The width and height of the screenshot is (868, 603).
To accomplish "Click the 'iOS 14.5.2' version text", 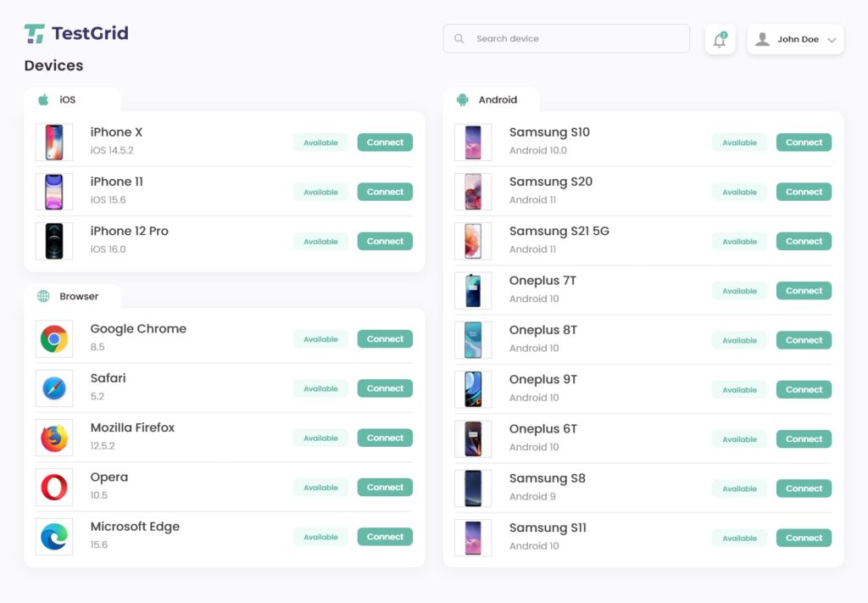I will [x=112, y=150].
